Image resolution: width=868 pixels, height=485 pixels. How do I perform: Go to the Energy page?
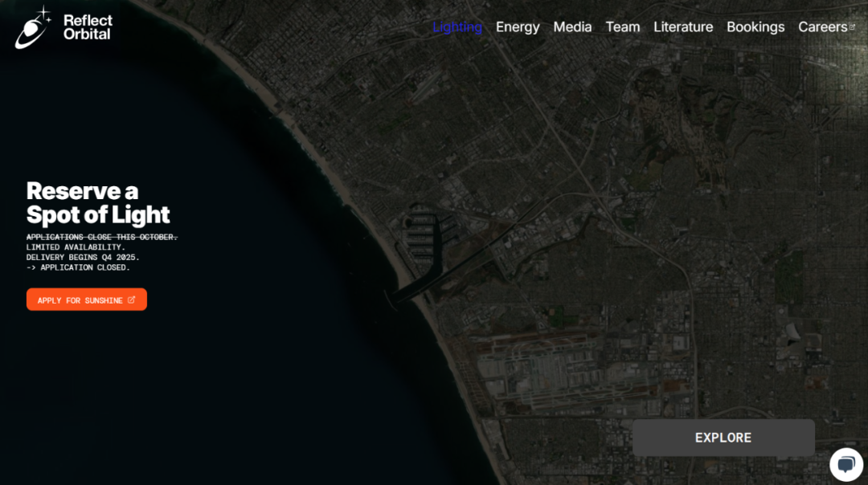(518, 26)
